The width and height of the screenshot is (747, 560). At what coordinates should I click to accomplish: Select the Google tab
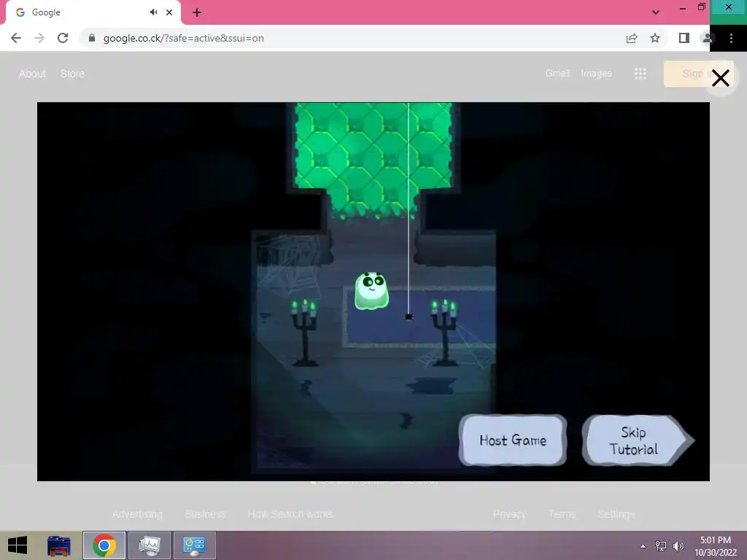pyautogui.click(x=93, y=12)
